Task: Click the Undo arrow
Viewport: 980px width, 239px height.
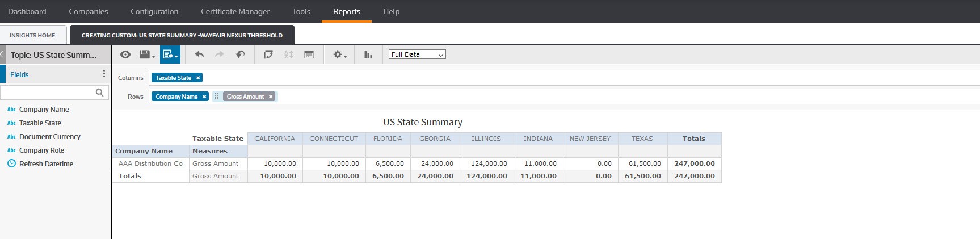Action: (199, 54)
